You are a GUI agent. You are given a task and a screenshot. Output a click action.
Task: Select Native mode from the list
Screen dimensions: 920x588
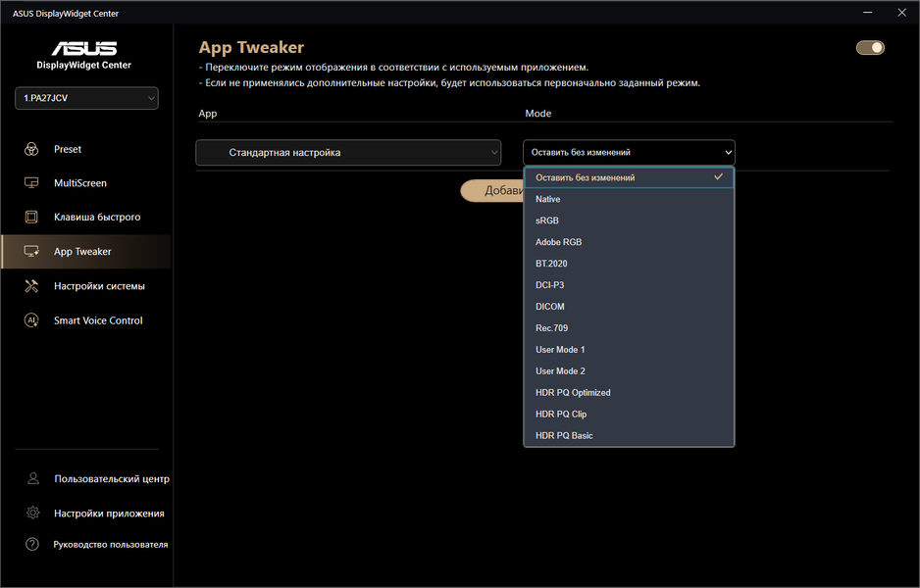(x=629, y=199)
